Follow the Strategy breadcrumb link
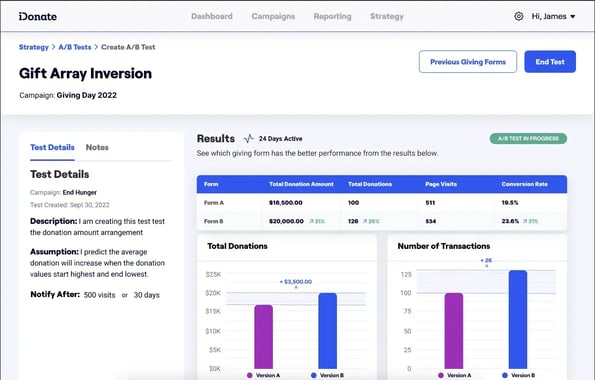Screen dimensions: 595x380 pyautogui.click(x=34, y=47)
